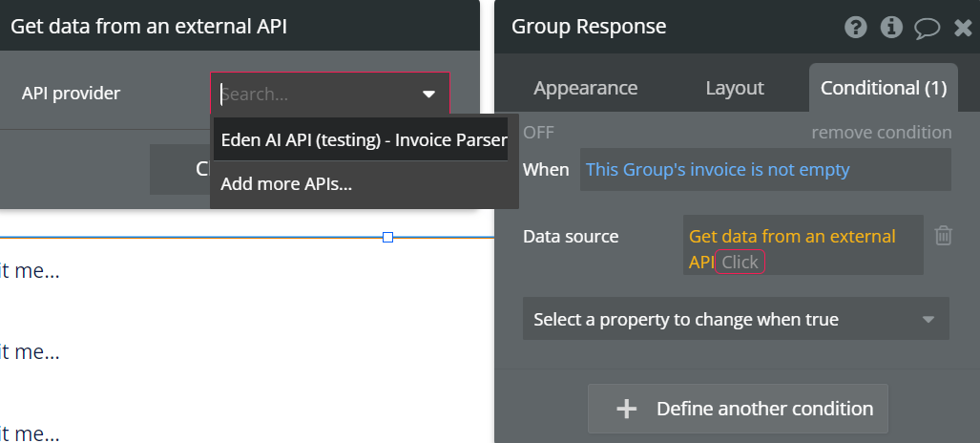Close the Group Response panel
This screenshot has width=980, height=443.
pyautogui.click(x=963, y=28)
